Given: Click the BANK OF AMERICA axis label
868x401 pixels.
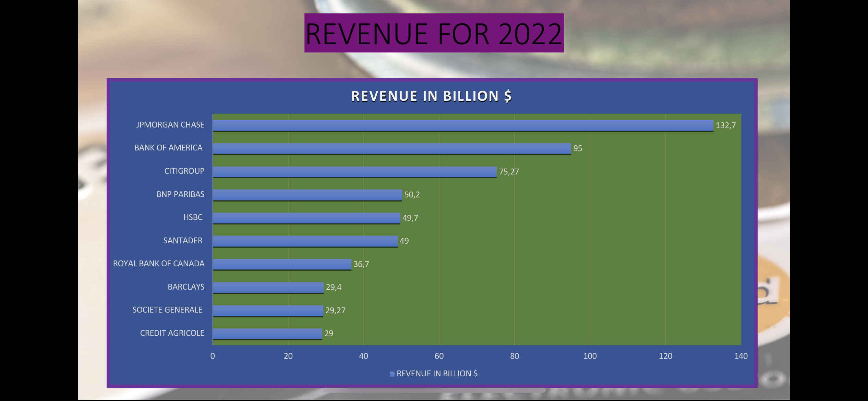Looking at the screenshot, I should (x=168, y=148).
